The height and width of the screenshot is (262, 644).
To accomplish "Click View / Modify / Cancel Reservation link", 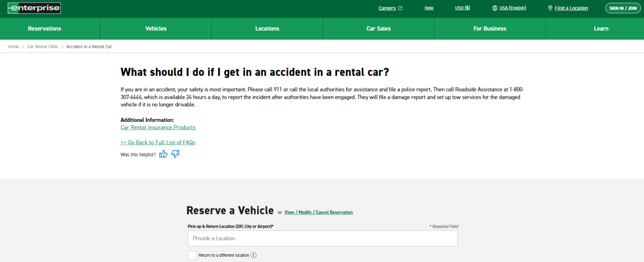I will click(318, 212).
